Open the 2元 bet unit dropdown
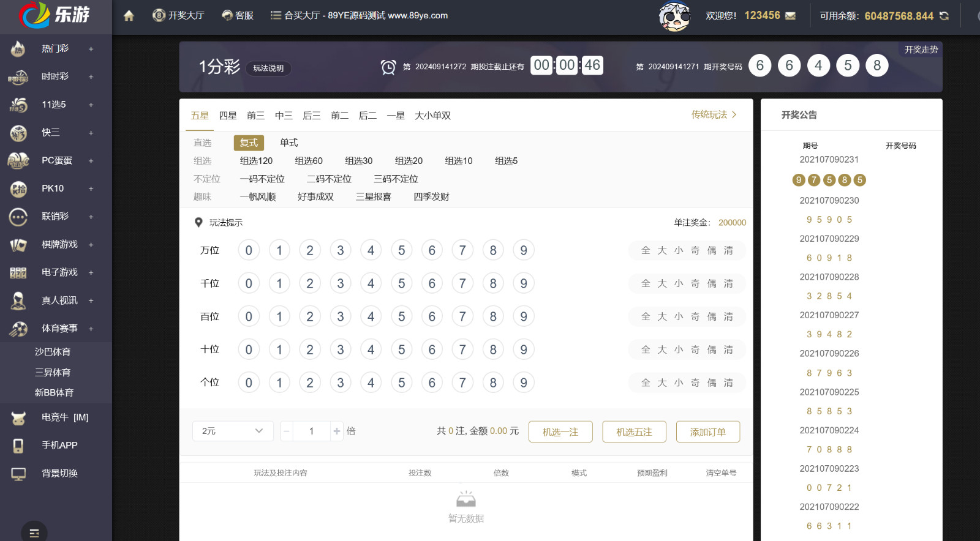980x541 pixels. (233, 431)
